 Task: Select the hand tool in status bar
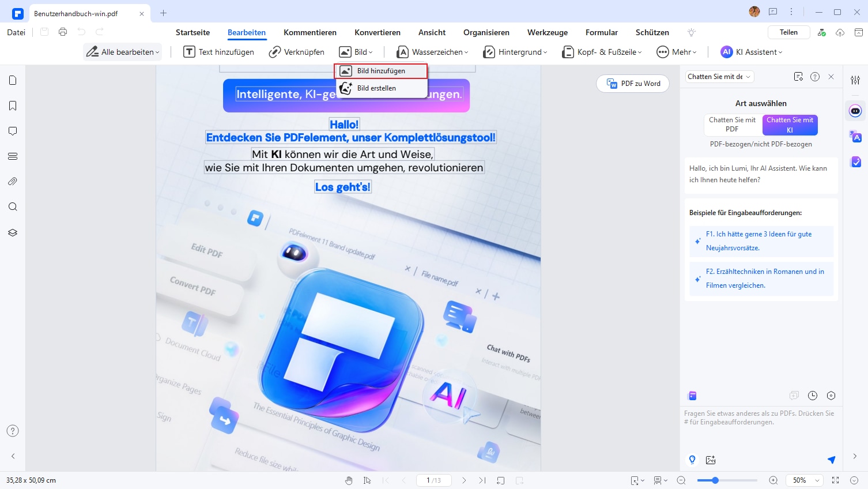click(x=349, y=480)
